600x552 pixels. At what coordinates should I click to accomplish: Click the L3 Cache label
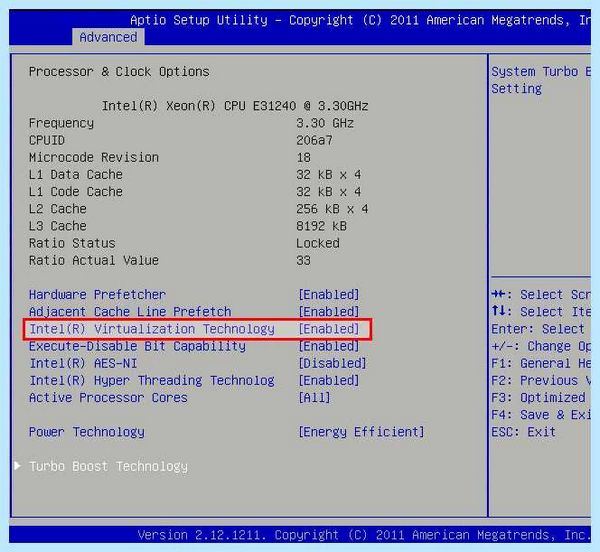click(x=58, y=226)
